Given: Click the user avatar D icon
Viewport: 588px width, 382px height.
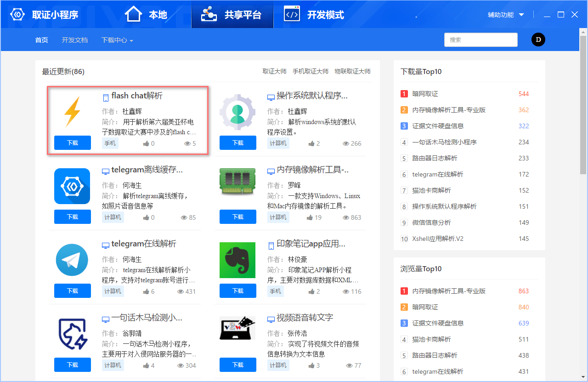Looking at the screenshot, I should click(x=538, y=40).
